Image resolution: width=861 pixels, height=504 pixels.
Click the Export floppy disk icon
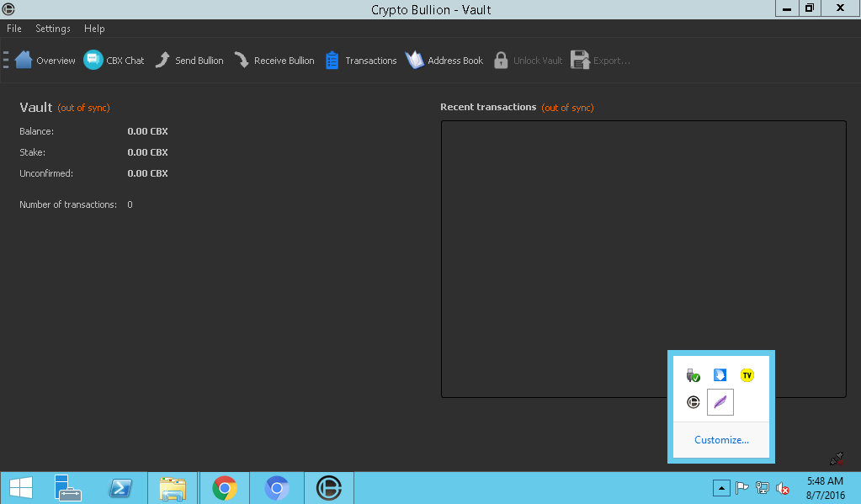(x=580, y=60)
